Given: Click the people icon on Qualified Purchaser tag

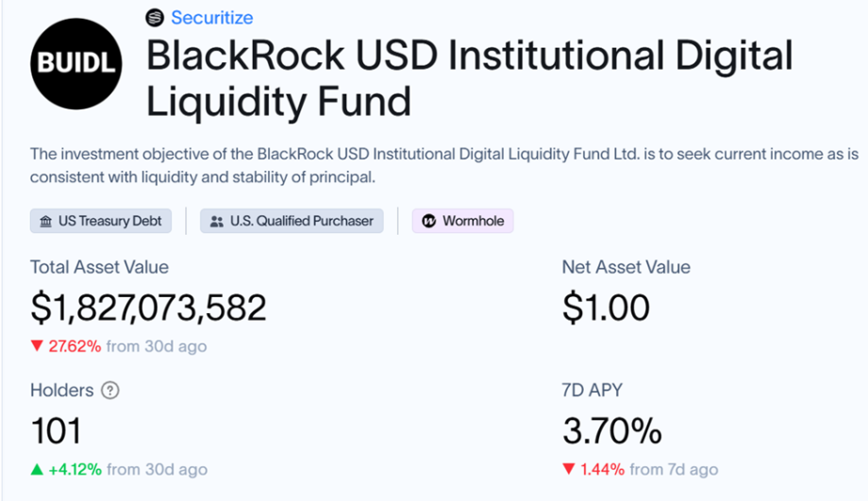Looking at the screenshot, I should [x=217, y=222].
